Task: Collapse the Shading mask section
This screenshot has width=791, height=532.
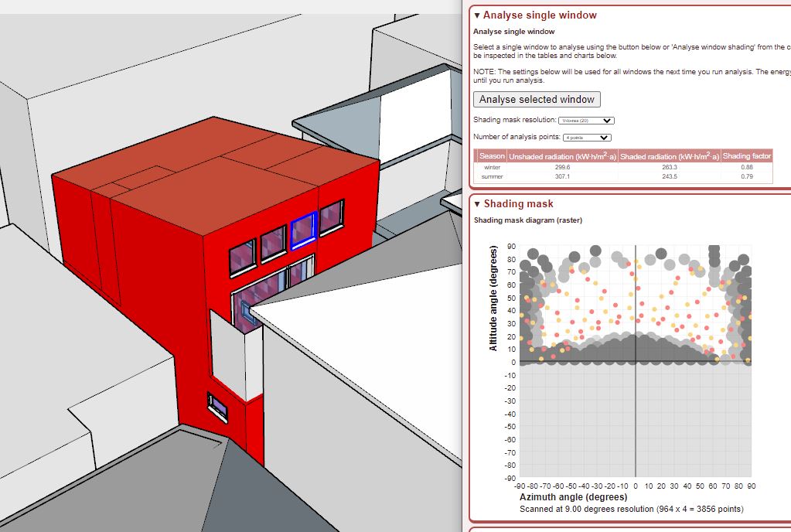Action: pyautogui.click(x=478, y=204)
